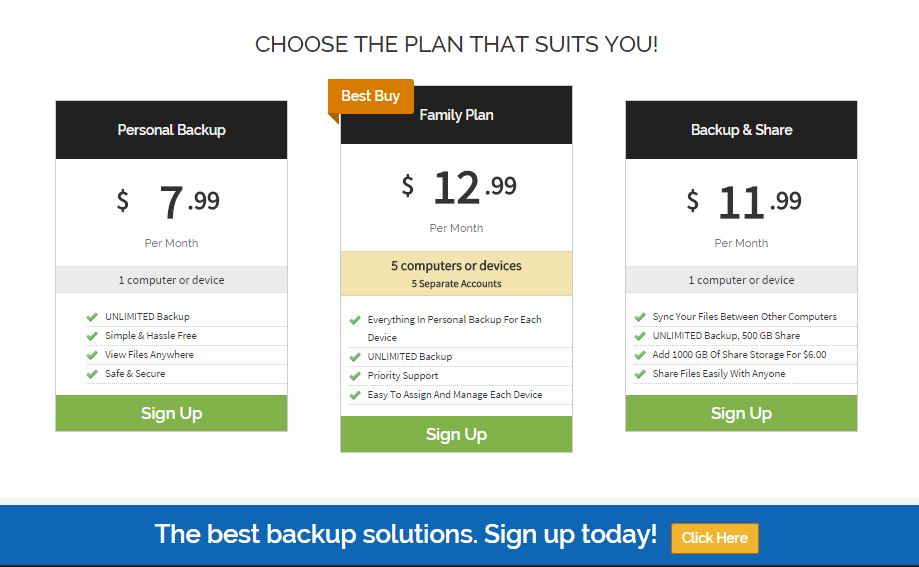This screenshot has height=567, width=919.
Task: Click the $12.99 Family Plan price
Action: 459,187
